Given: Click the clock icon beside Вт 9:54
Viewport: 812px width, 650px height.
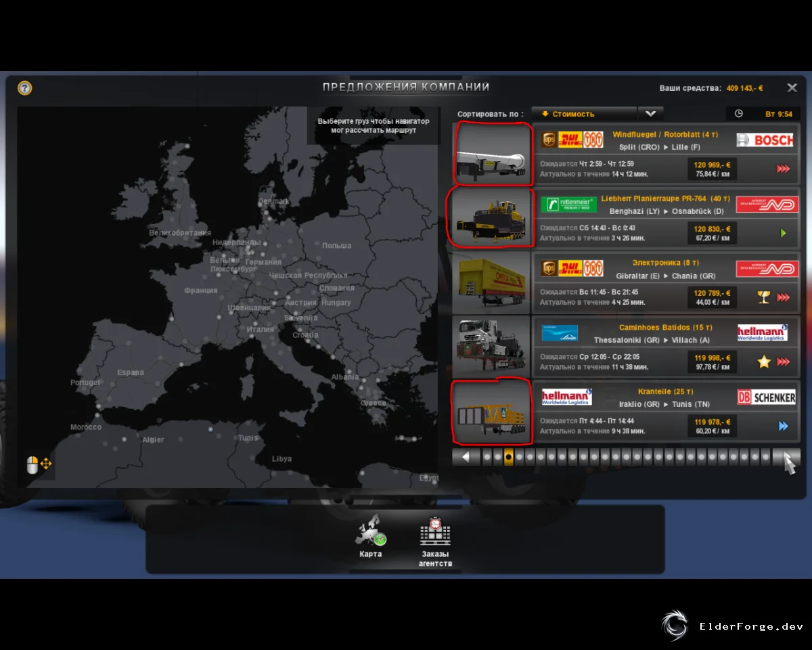Looking at the screenshot, I should (x=739, y=114).
